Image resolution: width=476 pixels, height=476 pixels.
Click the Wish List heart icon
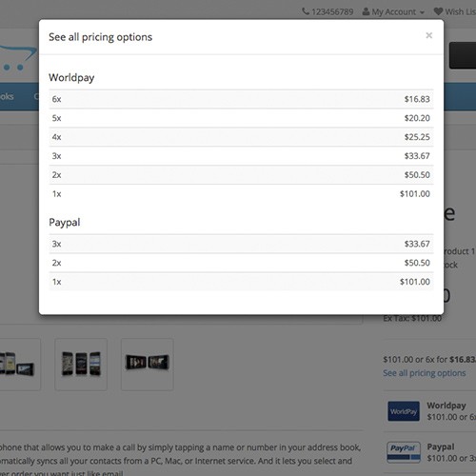(438, 11)
